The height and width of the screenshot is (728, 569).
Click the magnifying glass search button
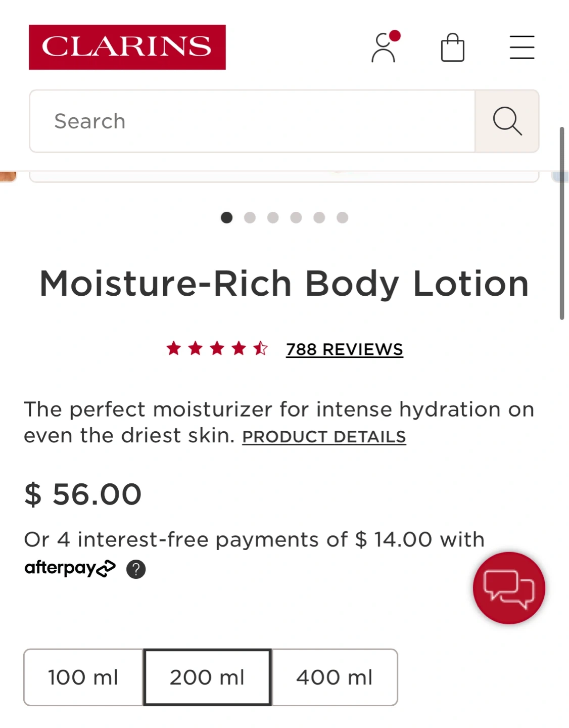(x=507, y=121)
